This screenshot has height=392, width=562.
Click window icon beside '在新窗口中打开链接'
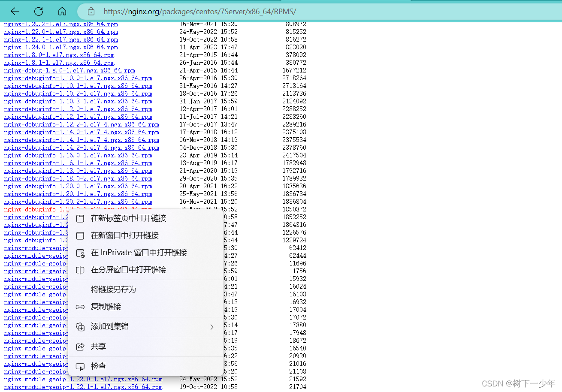pyautogui.click(x=80, y=235)
